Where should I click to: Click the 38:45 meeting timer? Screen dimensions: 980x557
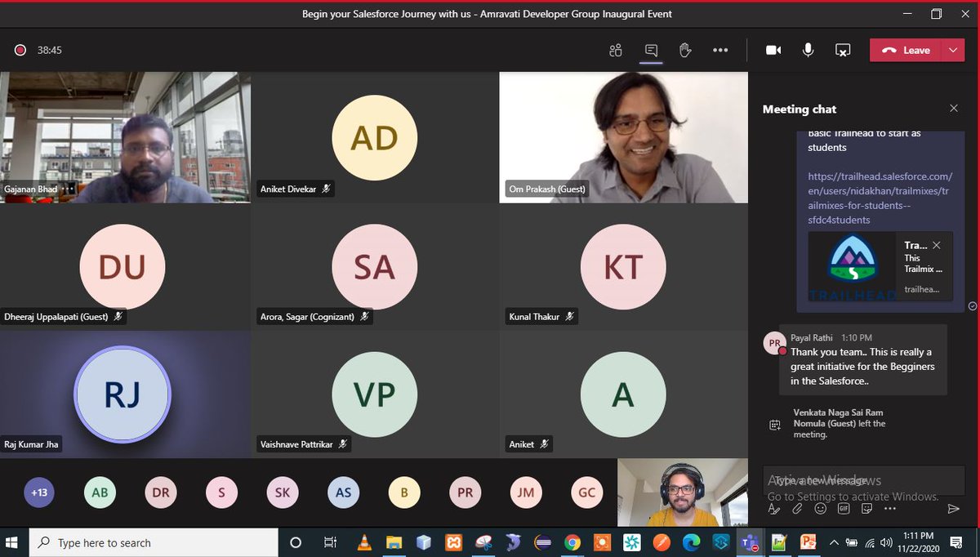(49, 51)
